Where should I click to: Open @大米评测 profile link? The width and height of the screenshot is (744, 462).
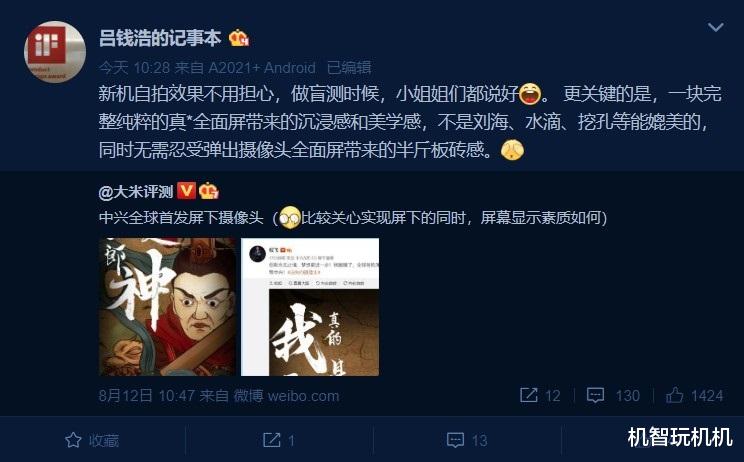tap(136, 192)
